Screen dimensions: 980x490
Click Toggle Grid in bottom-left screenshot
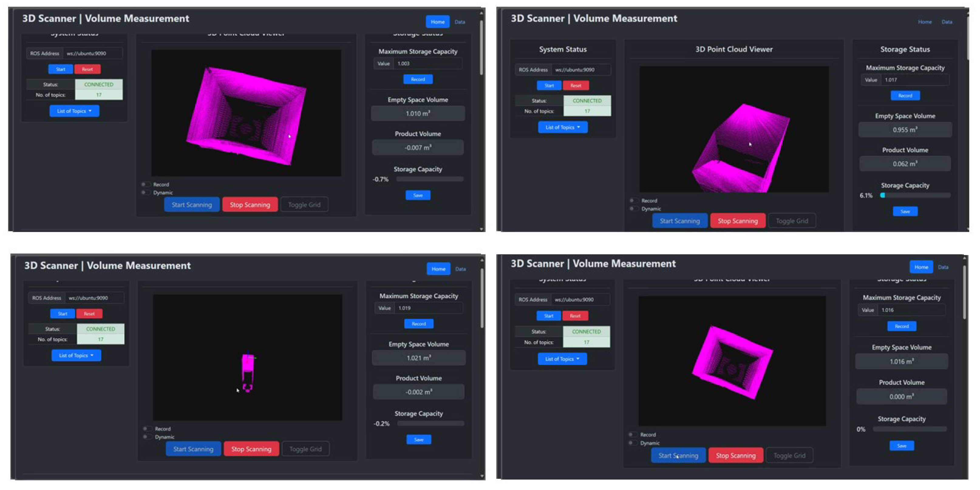(305, 449)
